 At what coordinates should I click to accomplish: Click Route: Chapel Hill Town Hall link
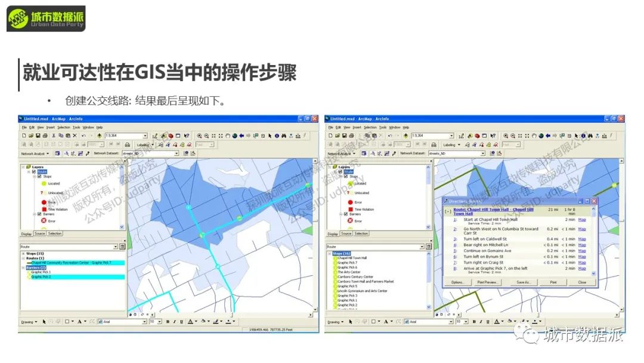[x=493, y=211]
